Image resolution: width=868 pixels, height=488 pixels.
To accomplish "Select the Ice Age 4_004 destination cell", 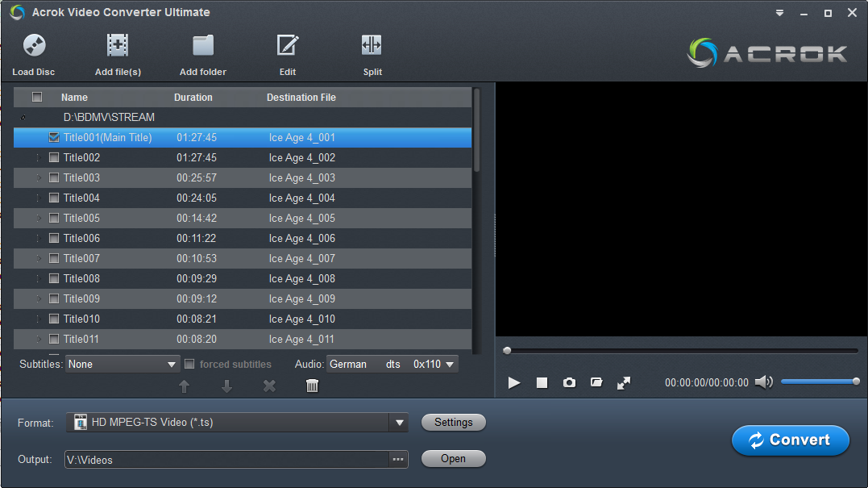I will click(x=301, y=198).
